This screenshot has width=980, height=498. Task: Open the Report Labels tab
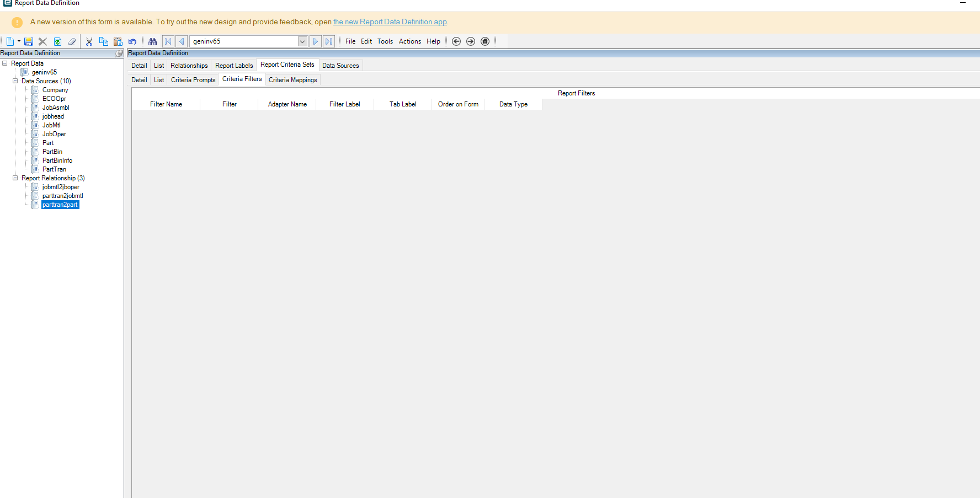click(x=234, y=66)
